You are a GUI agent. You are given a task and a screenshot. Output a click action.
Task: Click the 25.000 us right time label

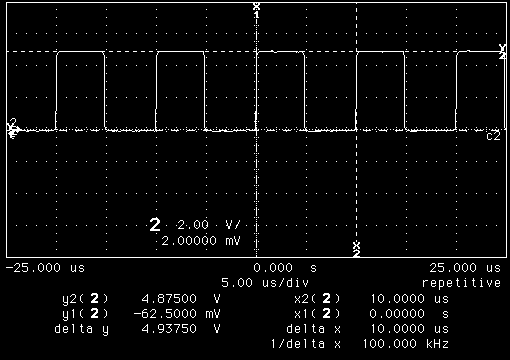[x=465, y=268]
